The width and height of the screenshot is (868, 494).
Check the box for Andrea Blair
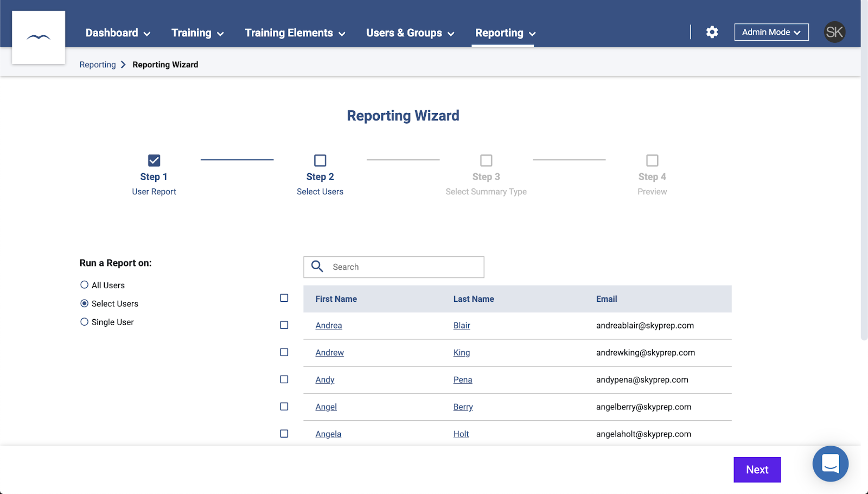pos(284,325)
